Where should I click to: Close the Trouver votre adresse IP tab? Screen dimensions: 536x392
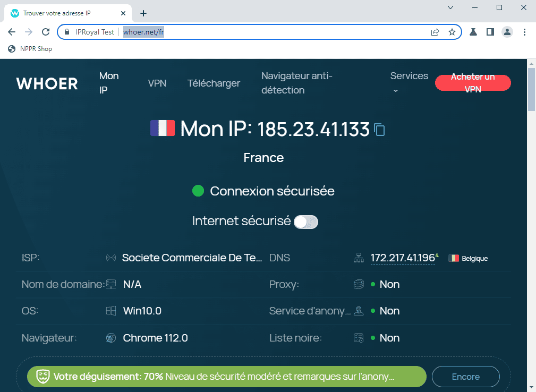[x=123, y=13]
